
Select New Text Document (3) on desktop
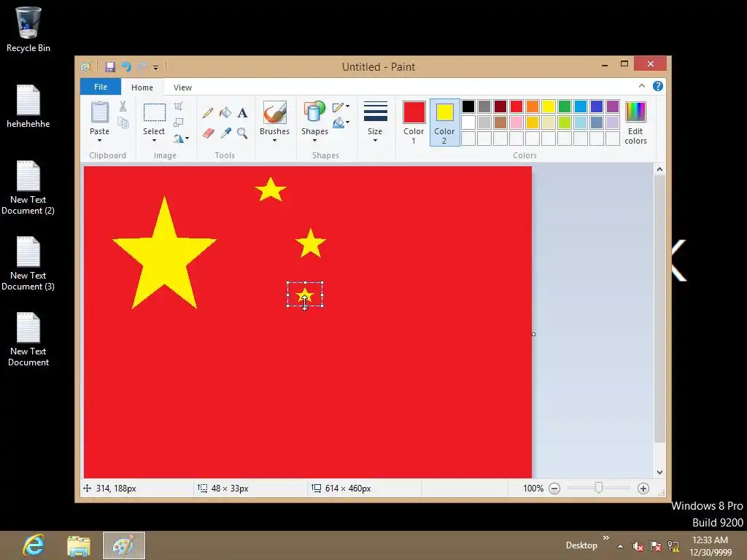(x=28, y=263)
